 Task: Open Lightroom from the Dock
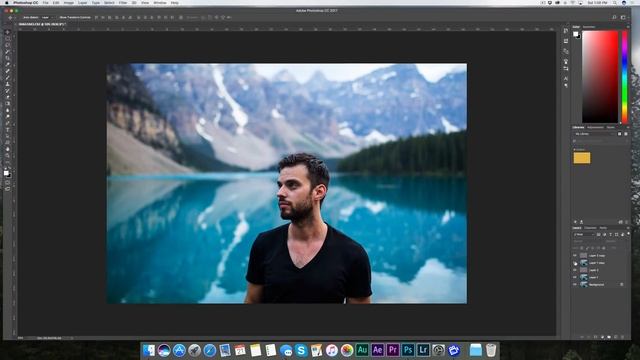tap(423, 350)
